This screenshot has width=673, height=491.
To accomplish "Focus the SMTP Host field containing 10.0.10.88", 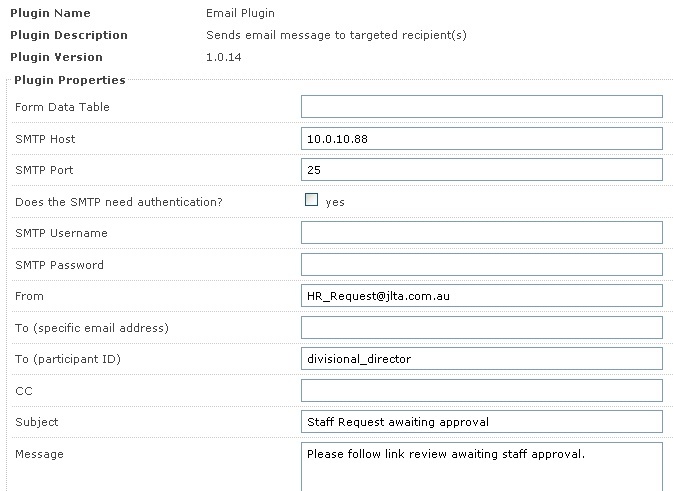I will [x=481, y=139].
